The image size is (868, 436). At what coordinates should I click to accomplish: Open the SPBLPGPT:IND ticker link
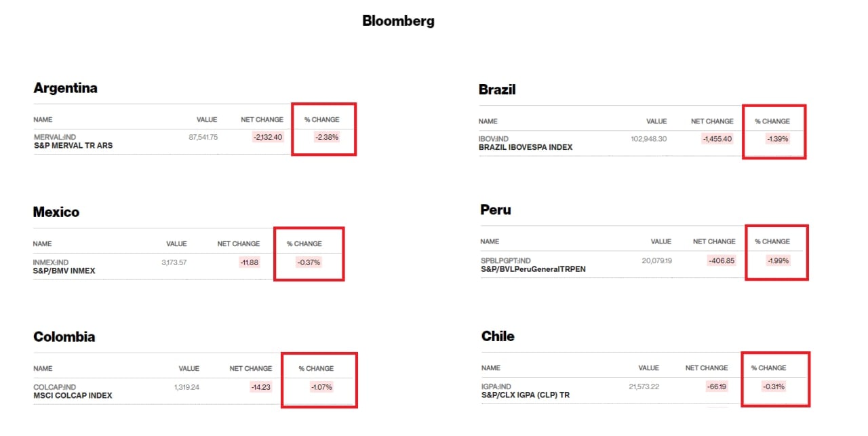pyautogui.click(x=506, y=260)
